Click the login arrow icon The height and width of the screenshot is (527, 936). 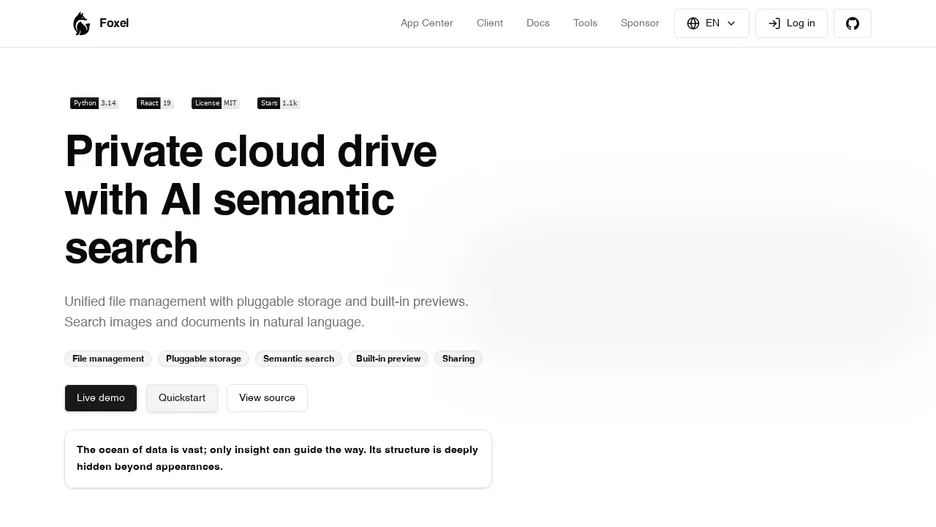774,23
